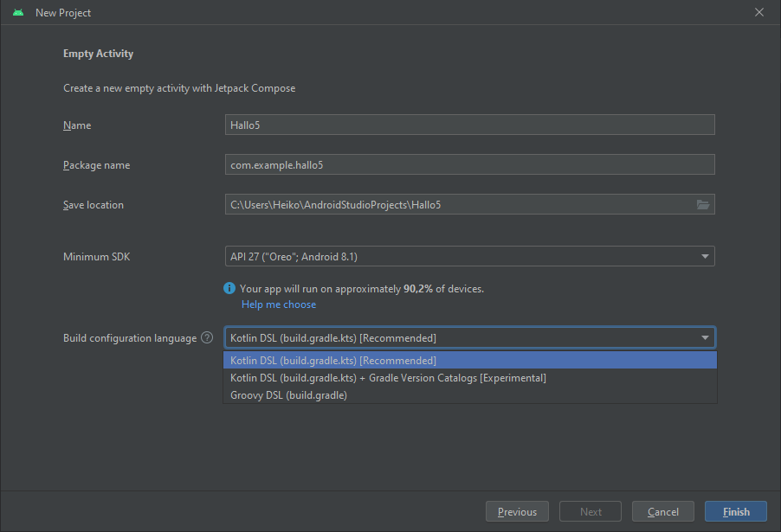Click the blue info icon beside device percentage
781x532 pixels.
tap(229, 288)
